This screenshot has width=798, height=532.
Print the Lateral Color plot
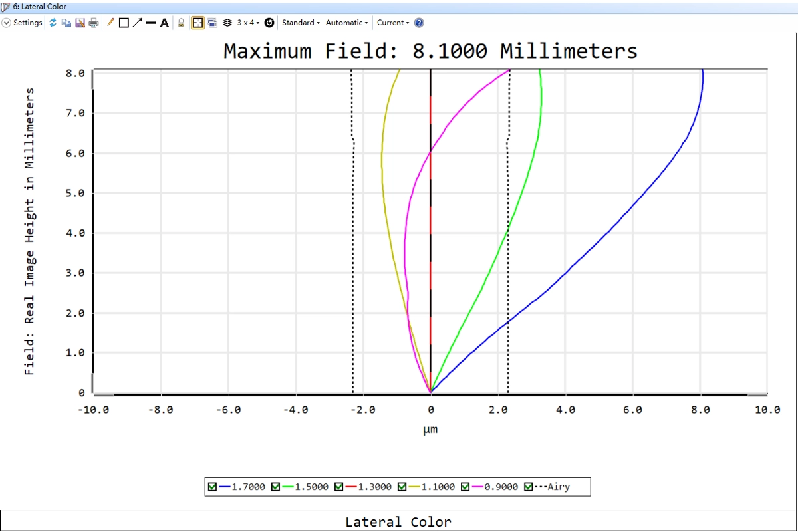click(x=94, y=23)
